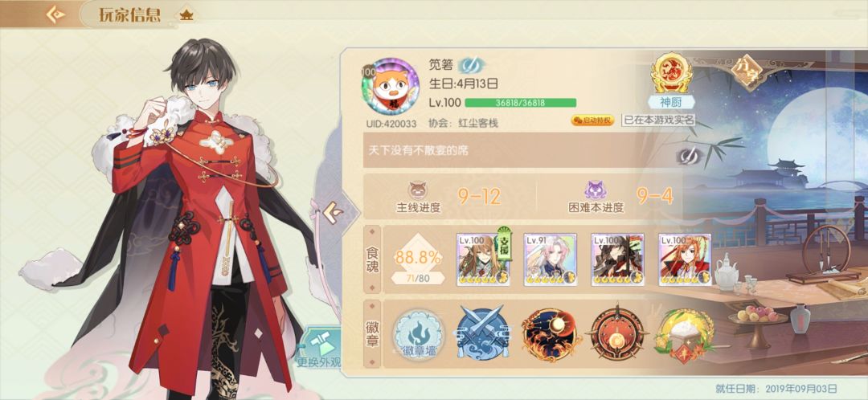Select the round shield badge
Viewport: 868px width, 400px height.
[618, 335]
